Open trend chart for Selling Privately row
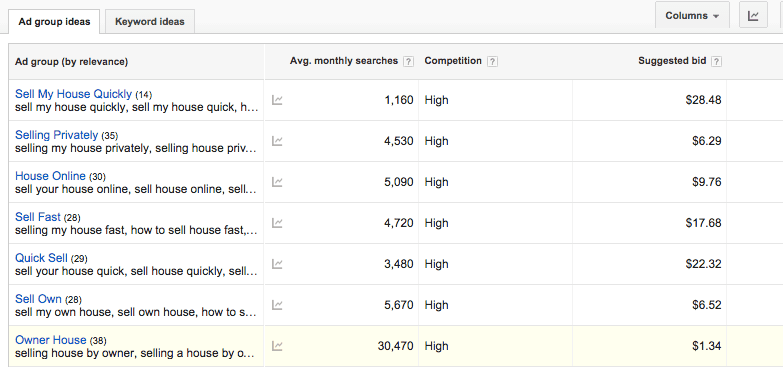 pos(277,141)
